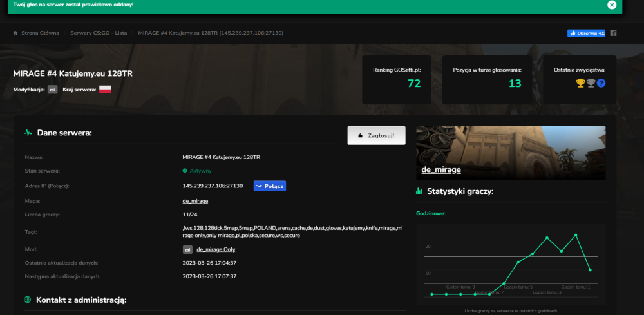Click the MIRAGE #4 Katujemy.eu breadcrumb
Image resolution: width=644 pixels, height=315 pixels.
pyautogui.click(x=211, y=33)
